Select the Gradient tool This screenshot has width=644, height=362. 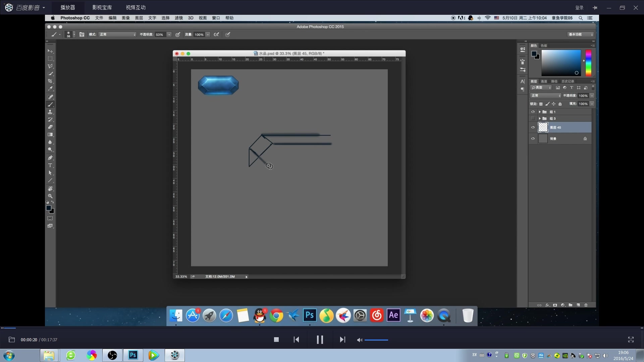[x=50, y=135]
